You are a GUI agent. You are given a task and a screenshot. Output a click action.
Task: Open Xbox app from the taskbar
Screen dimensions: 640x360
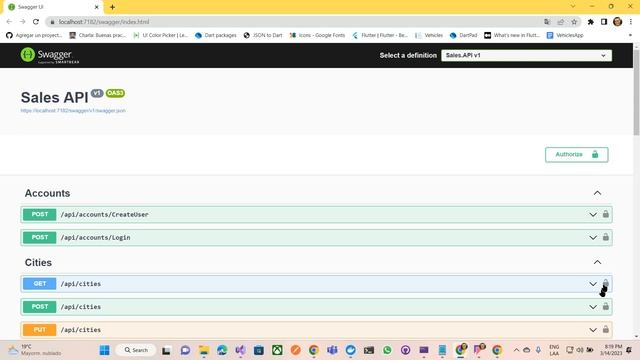tap(277, 350)
